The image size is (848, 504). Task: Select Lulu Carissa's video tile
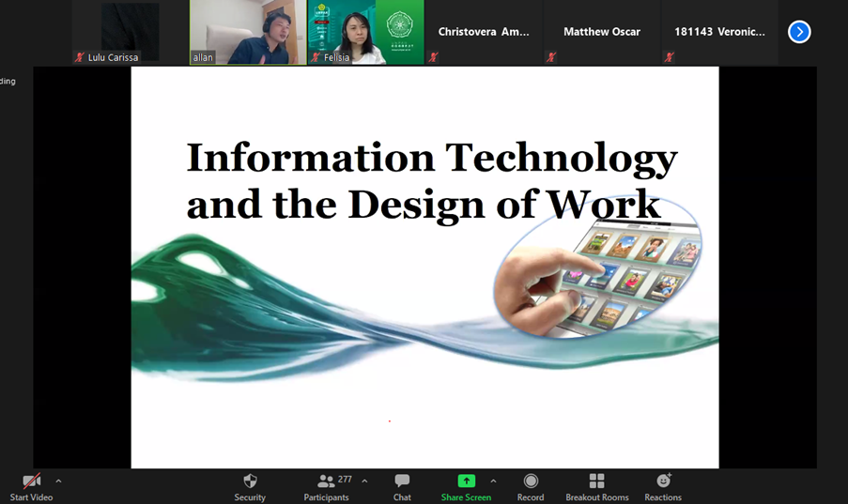pyautogui.click(x=130, y=32)
